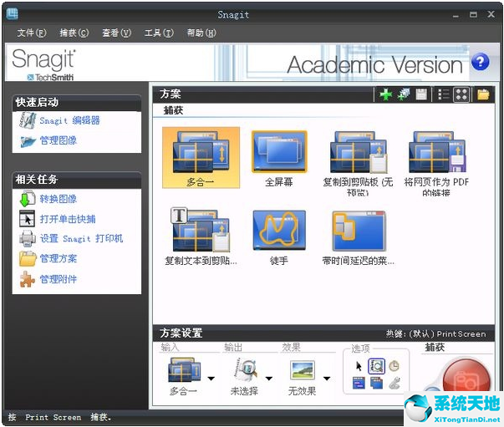The width and height of the screenshot is (504, 427).
Task: Click the Snagit TechSmith logo
Action: pos(43,64)
